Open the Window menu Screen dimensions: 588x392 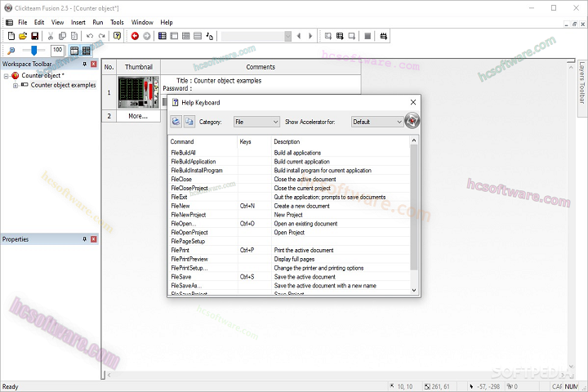click(x=142, y=23)
